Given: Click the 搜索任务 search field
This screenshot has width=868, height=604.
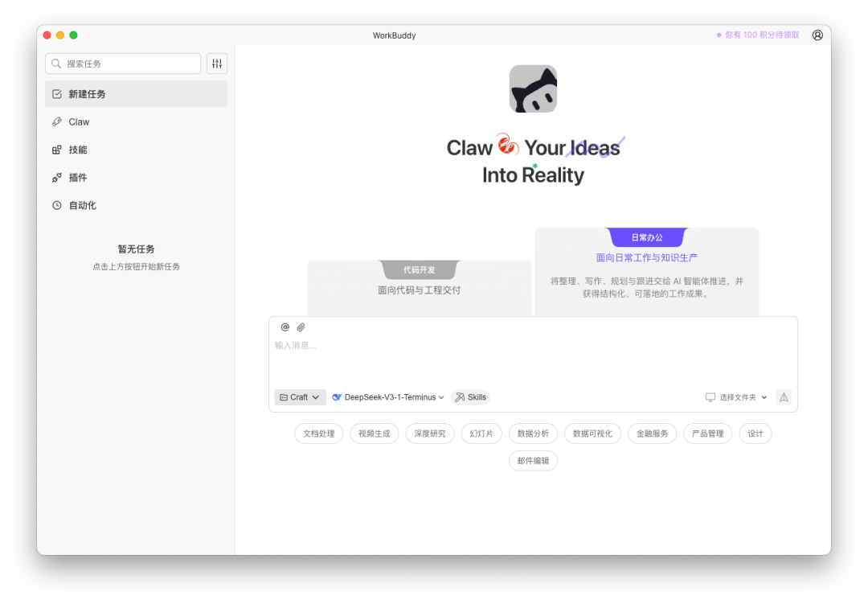Looking at the screenshot, I should (123, 64).
